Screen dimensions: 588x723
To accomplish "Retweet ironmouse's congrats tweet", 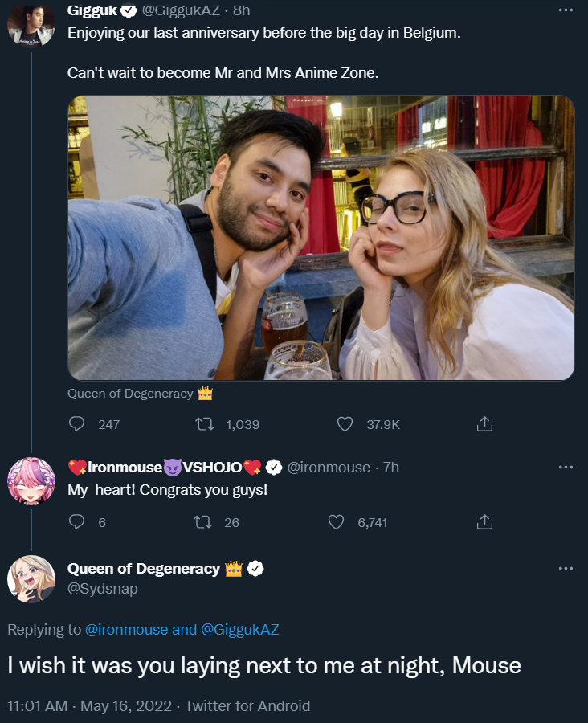I will (x=204, y=522).
